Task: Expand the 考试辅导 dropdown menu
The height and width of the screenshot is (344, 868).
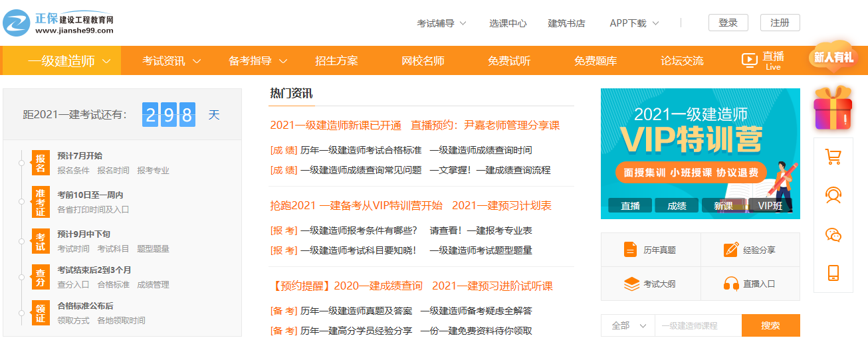Action: pyautogui.click(x=441, y=23)
